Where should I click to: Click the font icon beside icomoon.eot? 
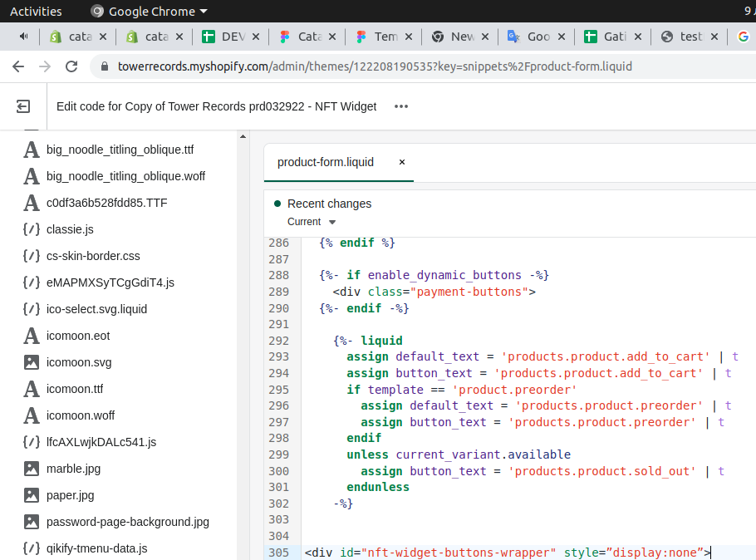(32, 336)
